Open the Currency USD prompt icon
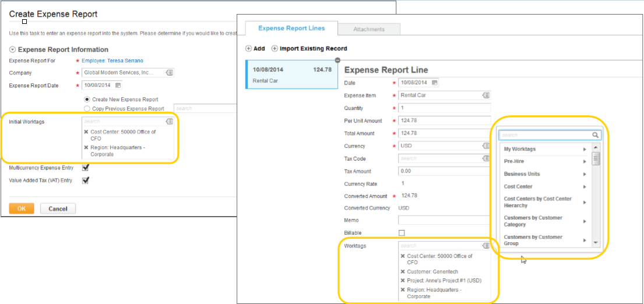Viewport: 644px width, 304px height. click(x=486, y=146)
